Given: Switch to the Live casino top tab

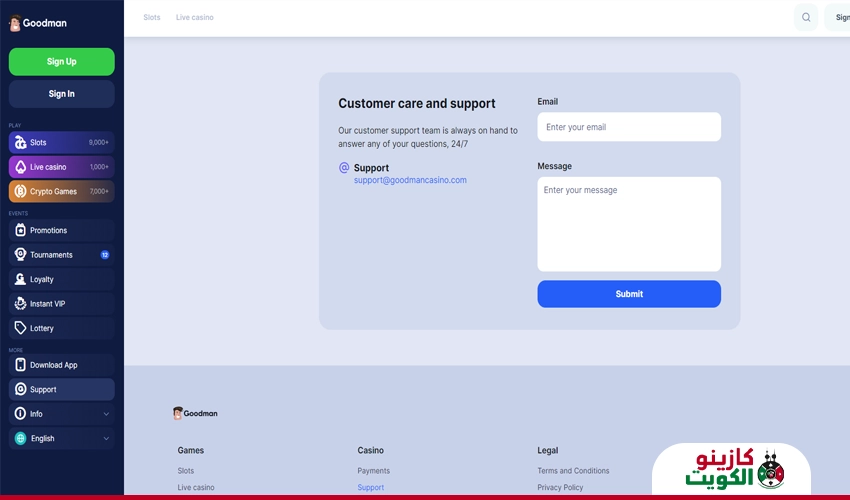Looking at the screenshot, I should click(194, 17).
